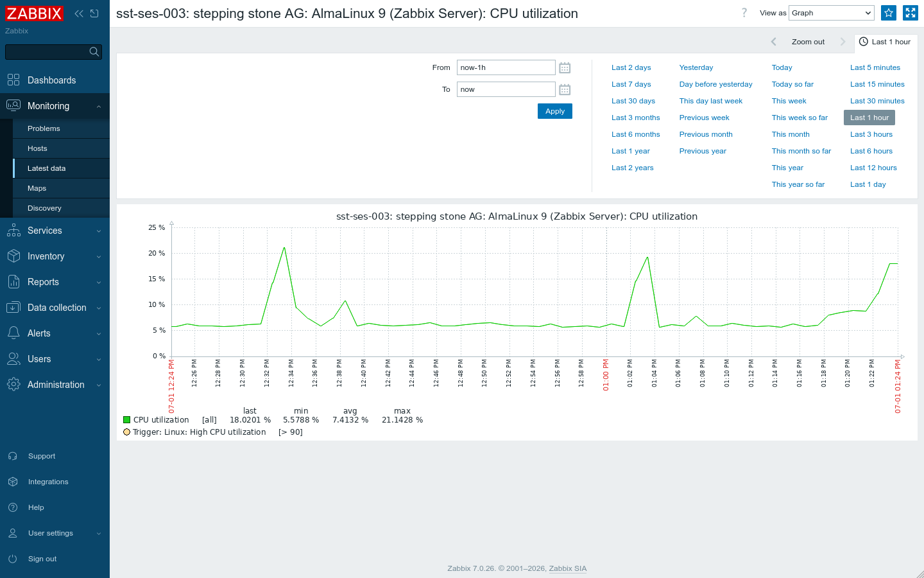Open Integrations via cube icon
The width and height of the screenshot is (924, 578).
[13, 482]
